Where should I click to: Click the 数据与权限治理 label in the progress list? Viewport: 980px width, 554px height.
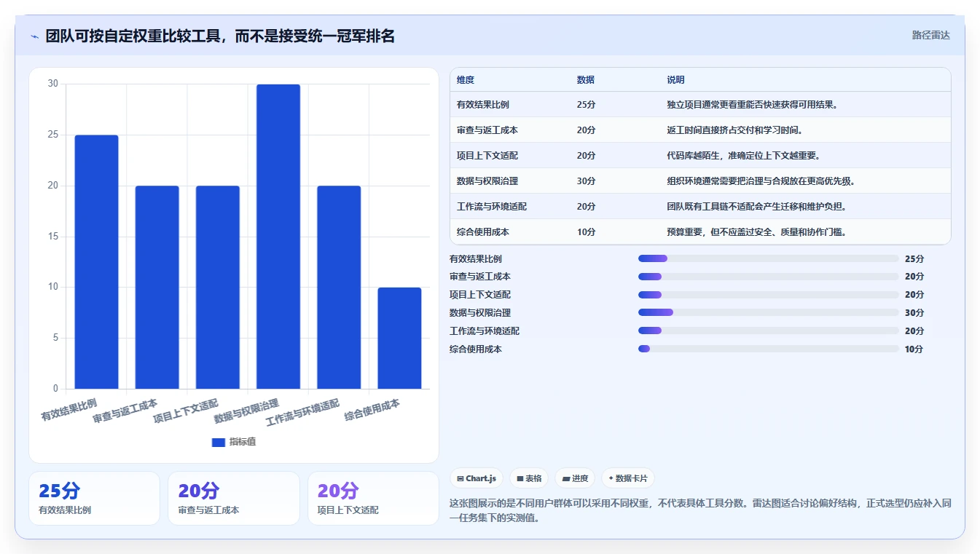(x=480, y=313)
